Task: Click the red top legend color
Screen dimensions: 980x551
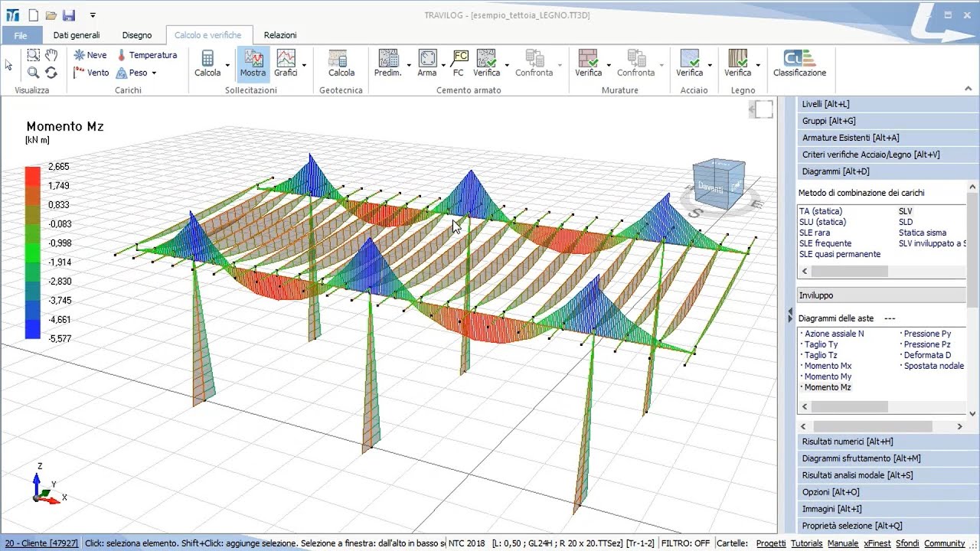Action: point(33,175)
